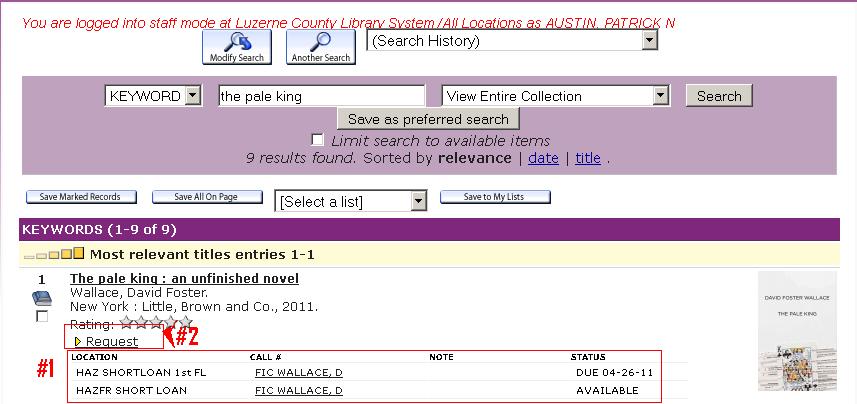Click the search text field containing the pale king
Image resolution: width=857 pixels, height=404 pixels.
321,96
